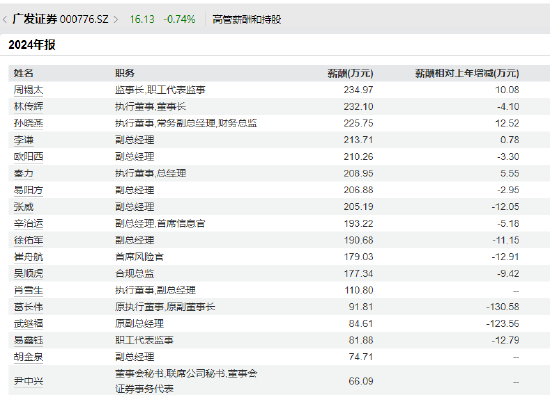This screenshot has width=550, height=395.
Task: Select position text 执行董事,常务副总经理,财务总监
Action: tap(186, 123)
